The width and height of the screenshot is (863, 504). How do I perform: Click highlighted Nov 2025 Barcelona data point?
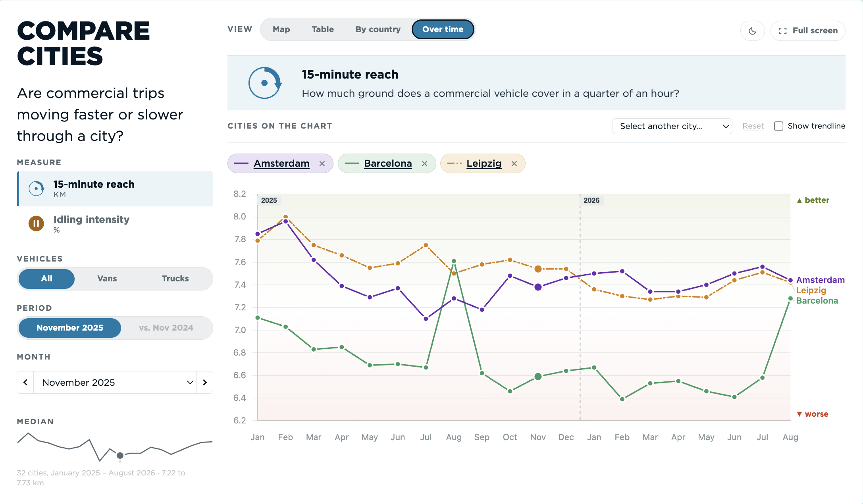pos(538,377)
